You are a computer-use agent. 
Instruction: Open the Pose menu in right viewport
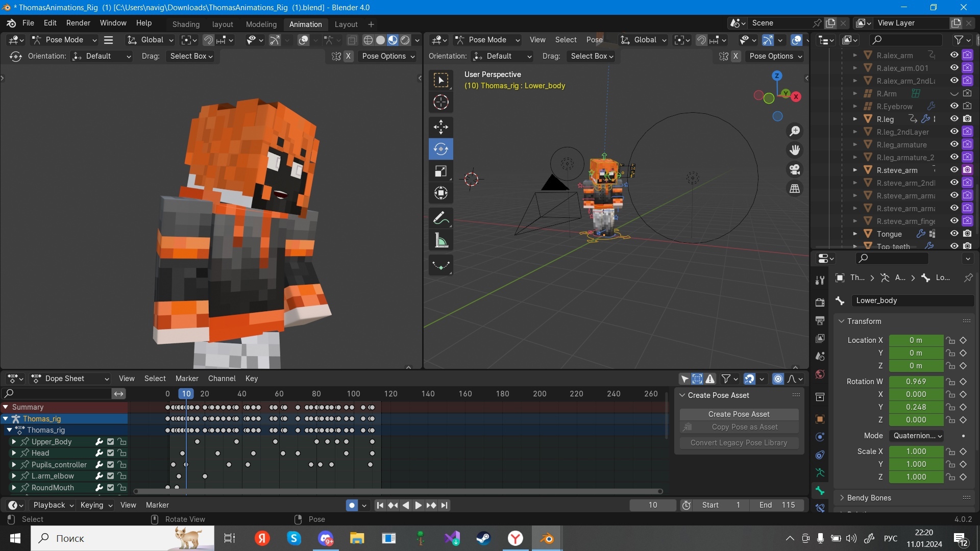pyautogui.click(x=594, y=40)
